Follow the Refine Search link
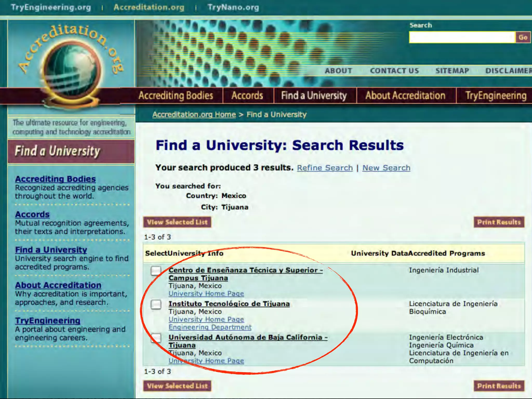This screenshot has width=532, height=399. pos(325,168)
